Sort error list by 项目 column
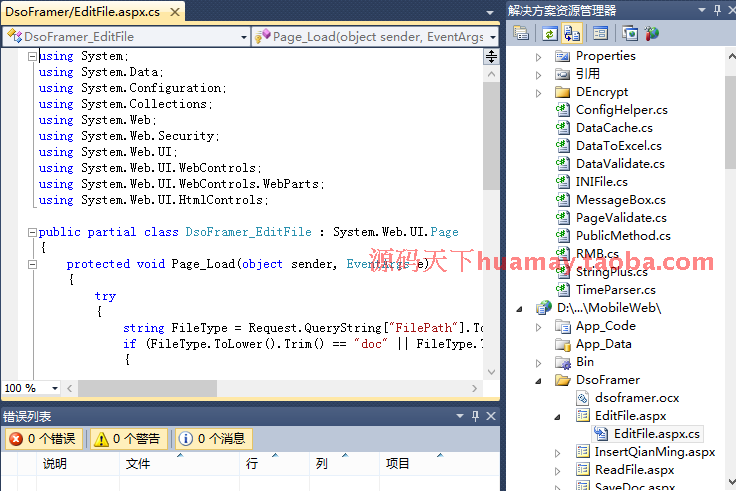Viewport: 736px width, 491px height. click(x=439, y=464)
